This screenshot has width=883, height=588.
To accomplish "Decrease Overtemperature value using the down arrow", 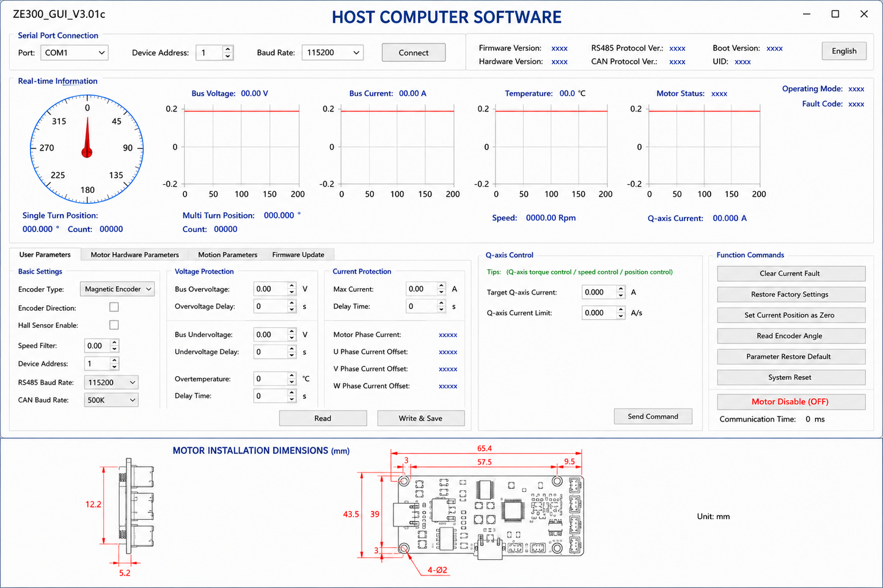I will (291, 382).
